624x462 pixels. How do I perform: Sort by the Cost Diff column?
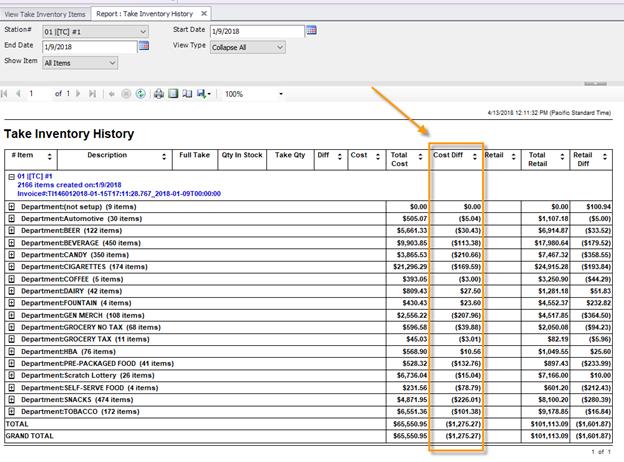pos(474,156)
